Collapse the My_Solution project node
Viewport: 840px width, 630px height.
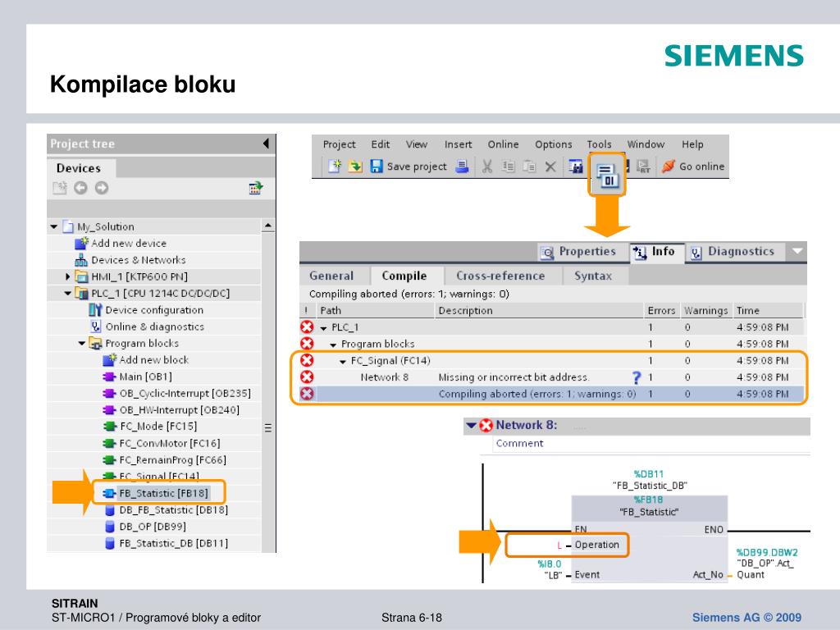point(53,226)
